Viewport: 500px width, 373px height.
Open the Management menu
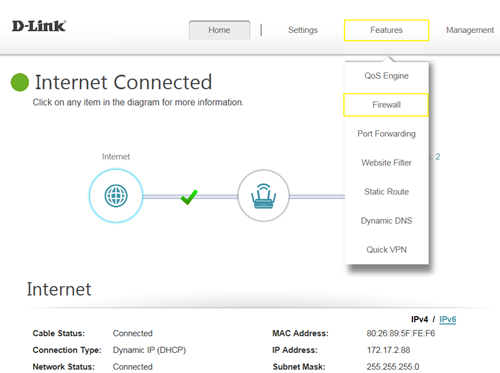click(x=470, y=30)
